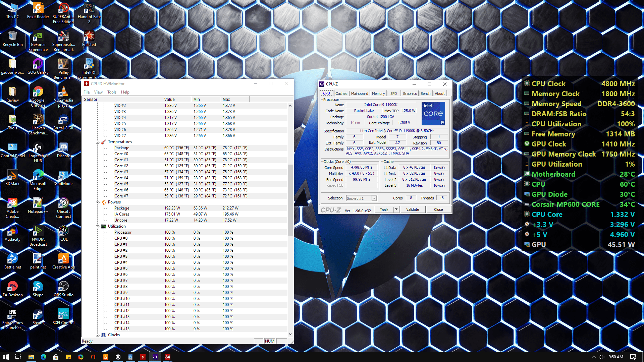This screenshot has width=644, height=362.
Task: Open File Explorer from the taskbar
Action: (31, 357)
